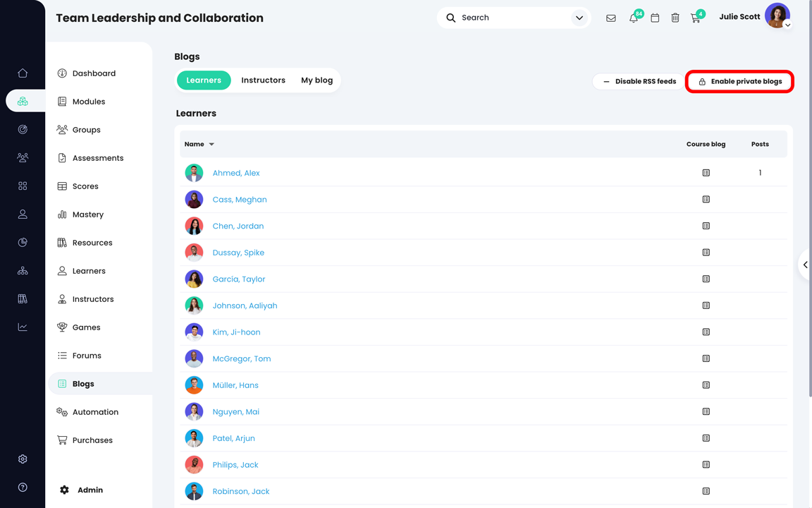This screenshot has height=508, width=812.
Task: Switch to the My blog tab
Action: tap(317, 80)
